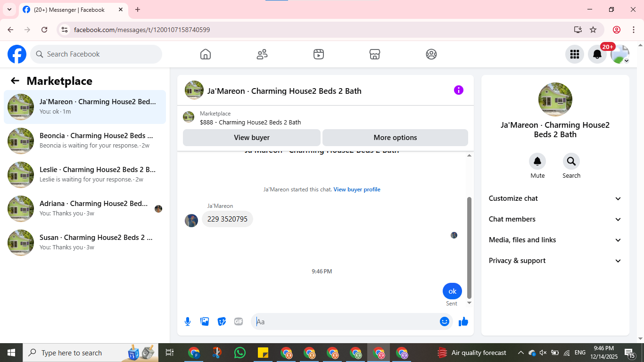The width and height of the screenshot is (644, 362).
Task: Click the chat messages scrollbar
Action: (x=469, y=248)
